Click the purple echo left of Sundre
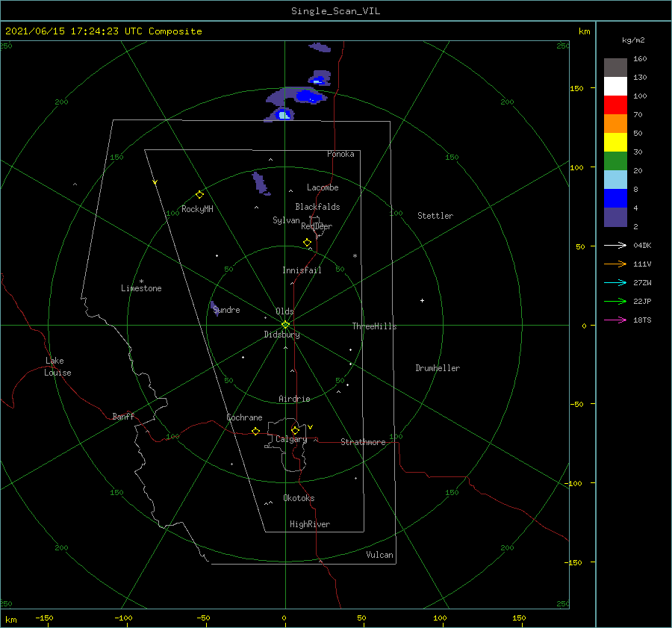Viewport: 672px width, 628px height. [x=215, y=308]
